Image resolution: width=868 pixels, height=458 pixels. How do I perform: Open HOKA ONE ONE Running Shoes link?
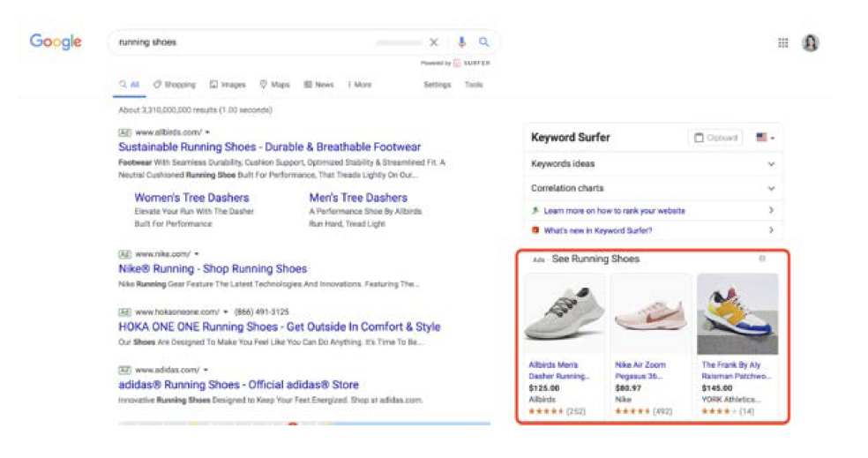280,327
